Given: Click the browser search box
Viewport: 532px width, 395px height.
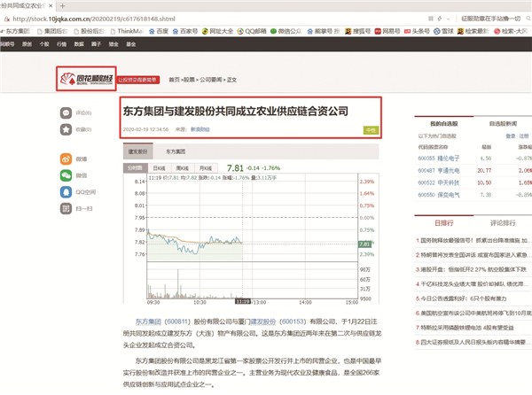Looking at the screenshot, I should tap(490, 19).
